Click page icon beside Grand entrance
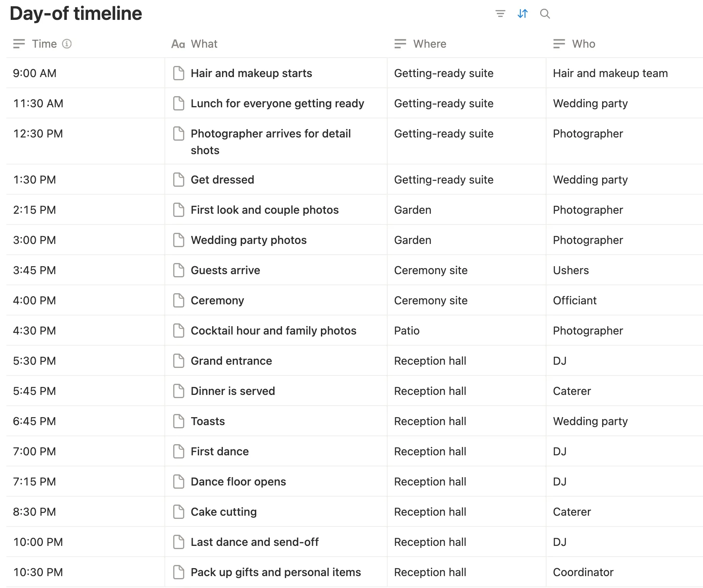 (179, 361)
